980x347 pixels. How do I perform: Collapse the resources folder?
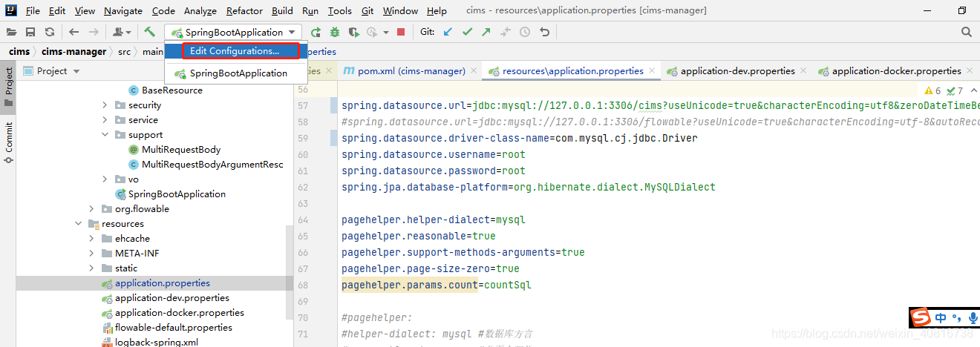pos(78,224)
